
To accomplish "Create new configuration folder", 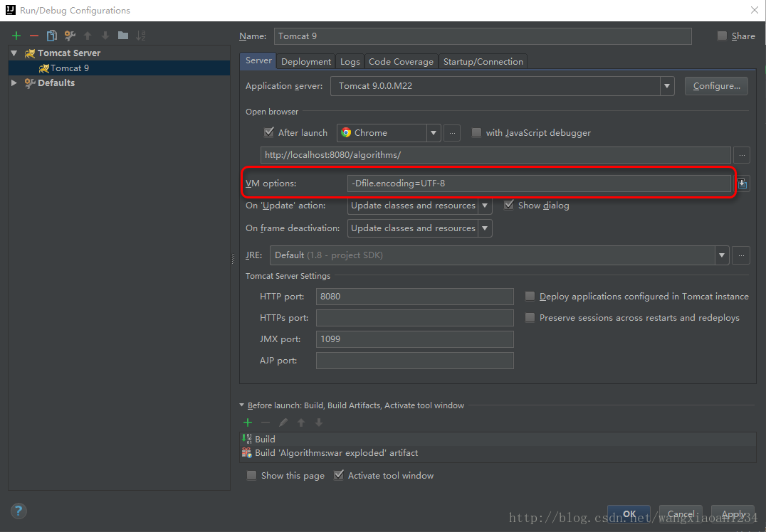I will coord(123,36).
